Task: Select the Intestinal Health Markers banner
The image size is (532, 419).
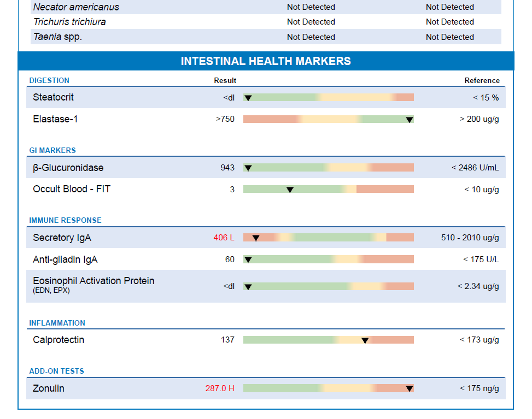Action: coord(266,61)
